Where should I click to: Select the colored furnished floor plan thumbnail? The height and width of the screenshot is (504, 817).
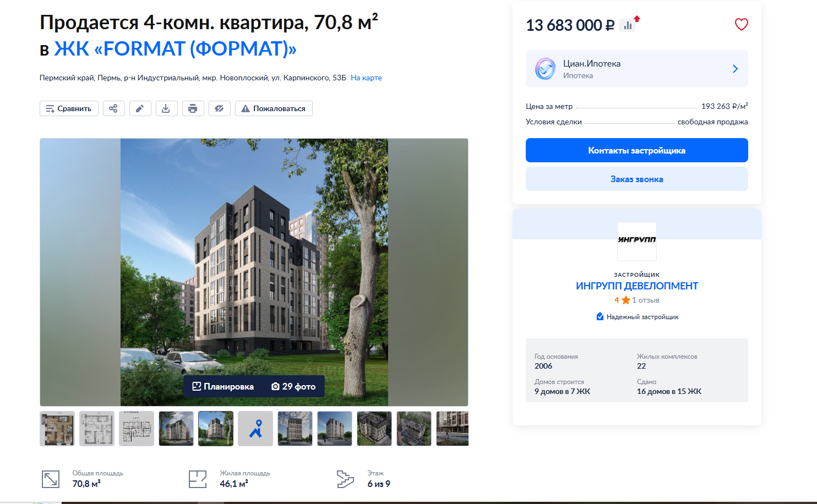tap(57, 429)
